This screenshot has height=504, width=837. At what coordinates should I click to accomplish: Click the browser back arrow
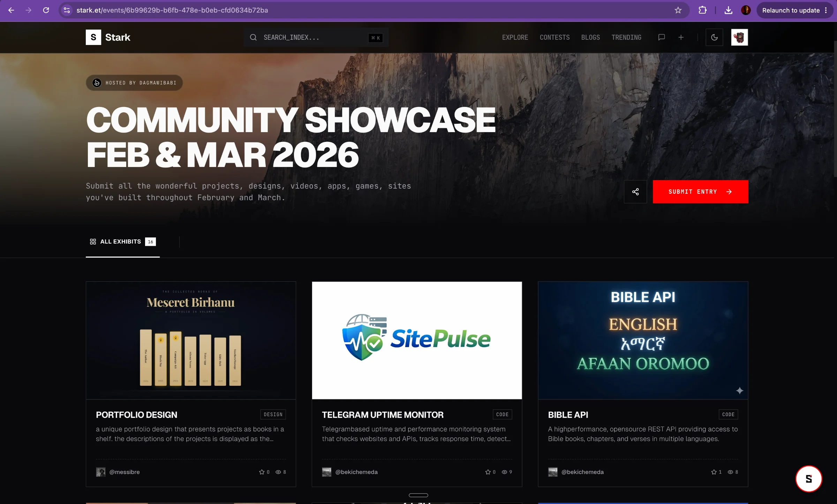[11, 10]
